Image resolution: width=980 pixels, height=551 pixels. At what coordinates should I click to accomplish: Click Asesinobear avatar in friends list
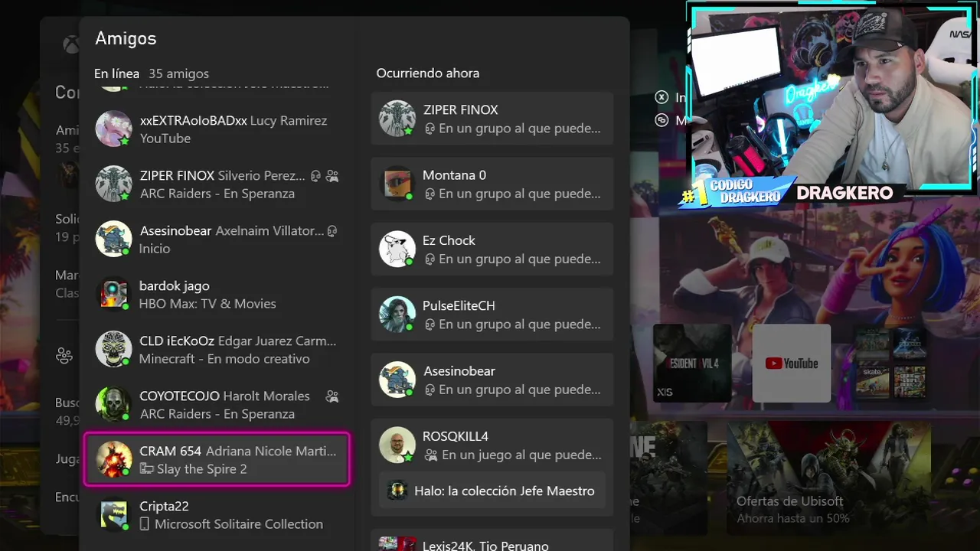click(113, 239)
